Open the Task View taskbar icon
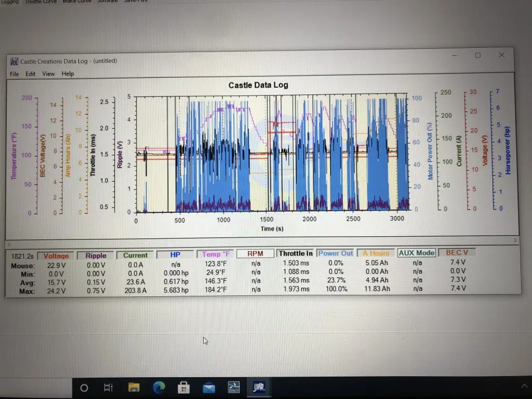The image size is (532, 399). [x=108, y=387]
